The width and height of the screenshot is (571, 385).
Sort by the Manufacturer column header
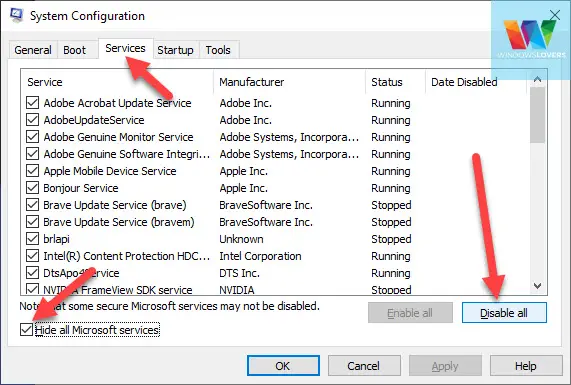pyautogui.click(x=290, y=82)
